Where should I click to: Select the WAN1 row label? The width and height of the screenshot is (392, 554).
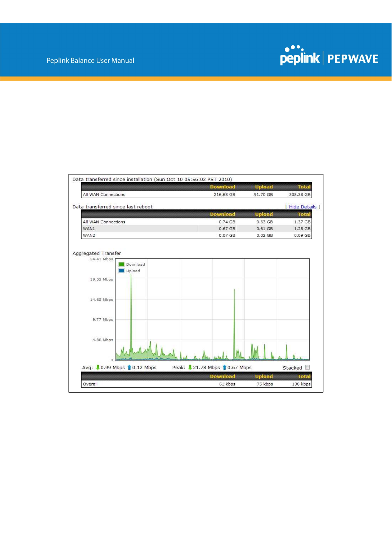click(89, 229)
